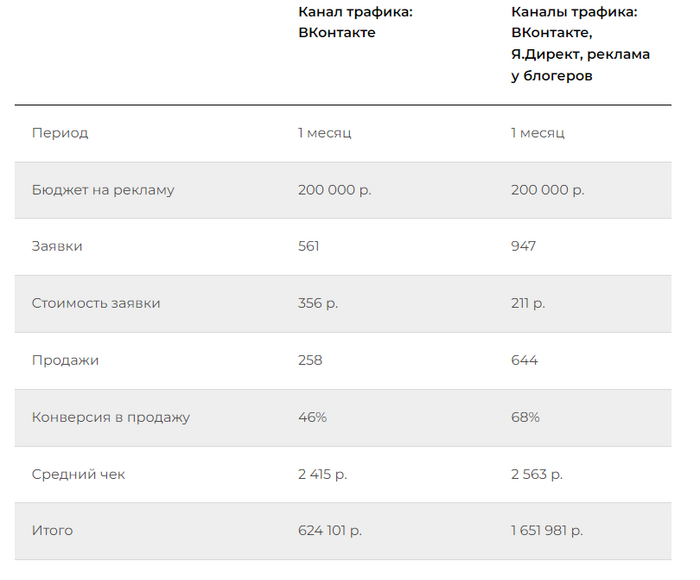Select the '211 р.' cost per application
Image resolution: width=700 pixels, height=580 pixels.
click(528, 303)
